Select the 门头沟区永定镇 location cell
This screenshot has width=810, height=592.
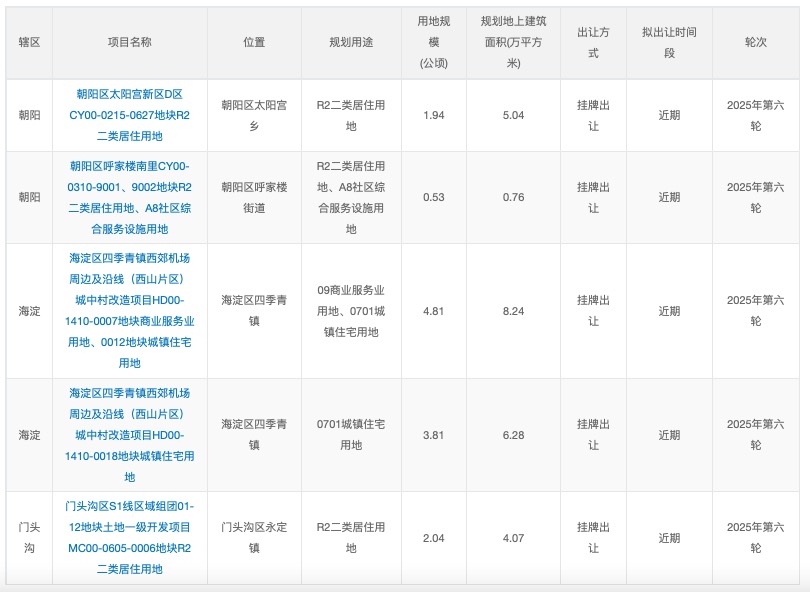click(254, 538)
